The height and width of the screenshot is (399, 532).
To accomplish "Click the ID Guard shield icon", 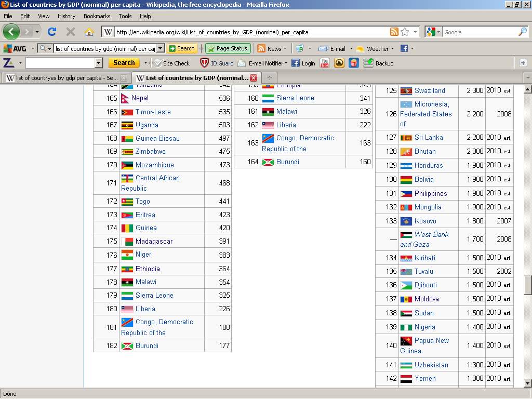I will (x=205, y=63).
